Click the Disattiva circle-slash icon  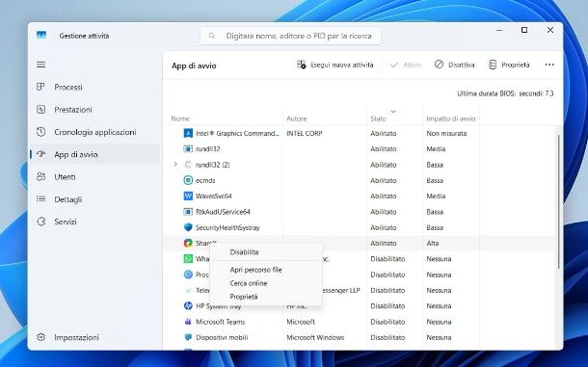[x=439, y=65]
